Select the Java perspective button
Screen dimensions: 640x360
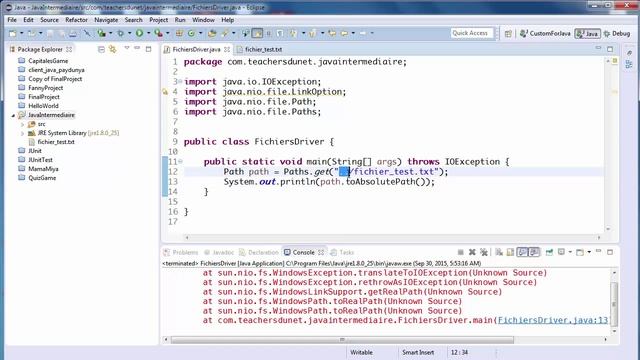pos(587,33)
